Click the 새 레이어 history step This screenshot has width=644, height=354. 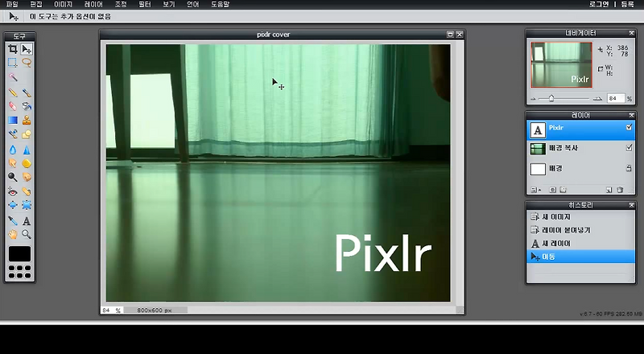(x=580, y=244)
